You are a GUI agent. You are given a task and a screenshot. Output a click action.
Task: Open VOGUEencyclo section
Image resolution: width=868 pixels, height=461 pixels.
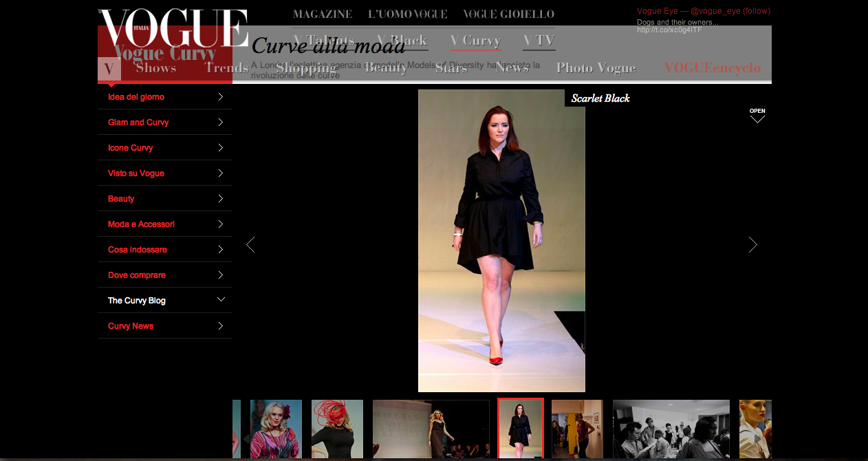713,68
